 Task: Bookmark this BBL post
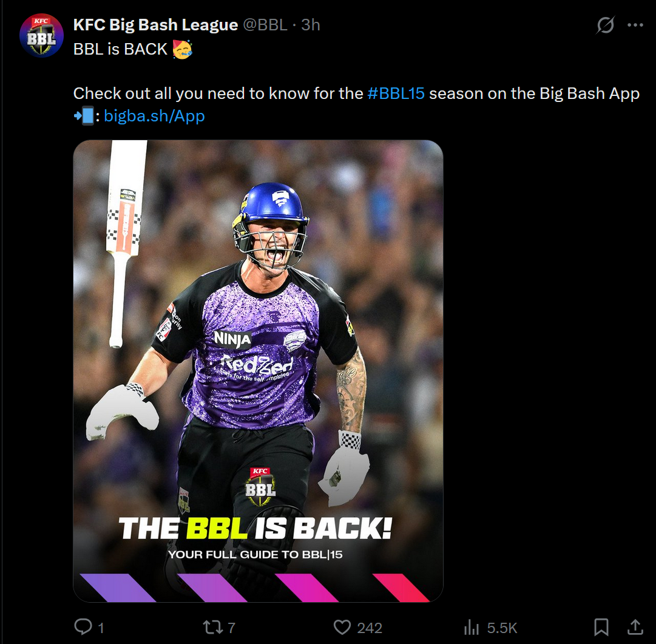point(601,627)
